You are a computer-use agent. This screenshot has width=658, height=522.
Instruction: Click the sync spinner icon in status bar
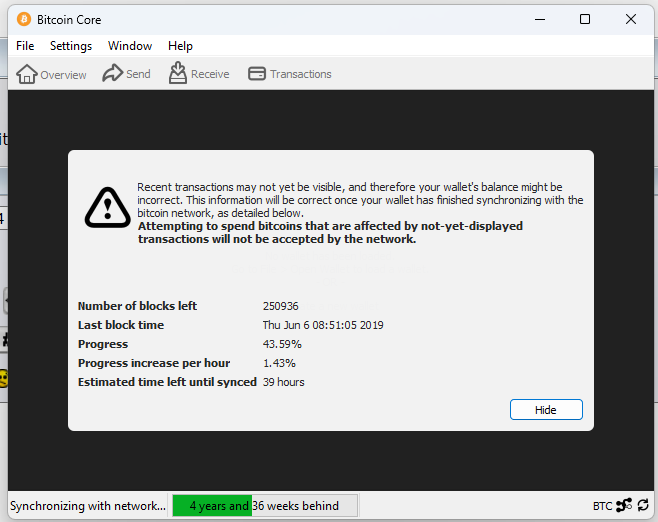(x=643, y=505)
